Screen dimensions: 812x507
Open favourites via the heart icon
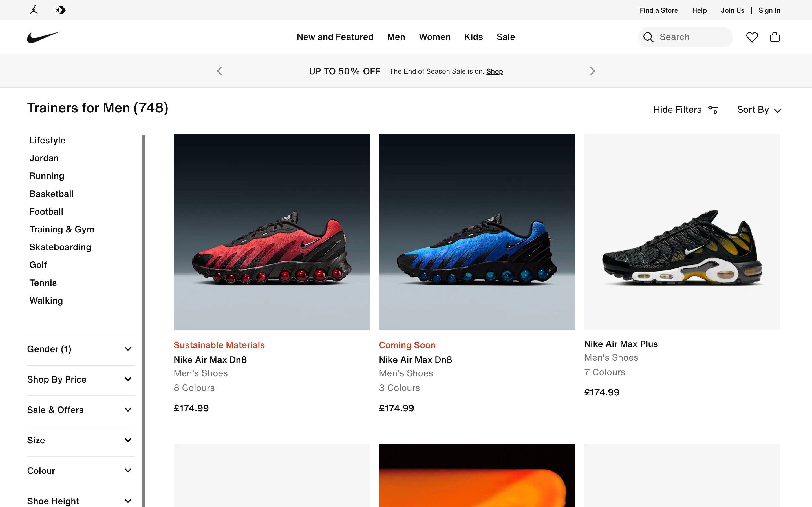pos(752,37)
